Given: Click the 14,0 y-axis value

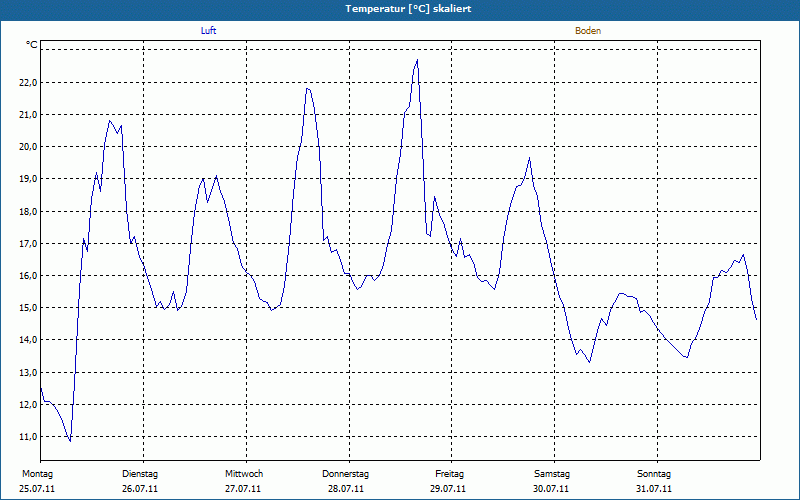Looking at the screenshot, I should tap(28, 340).
